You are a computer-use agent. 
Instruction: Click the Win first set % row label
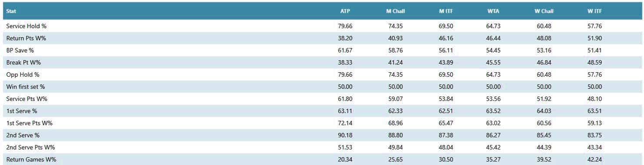pyautogui.click(x=26, y=87)
